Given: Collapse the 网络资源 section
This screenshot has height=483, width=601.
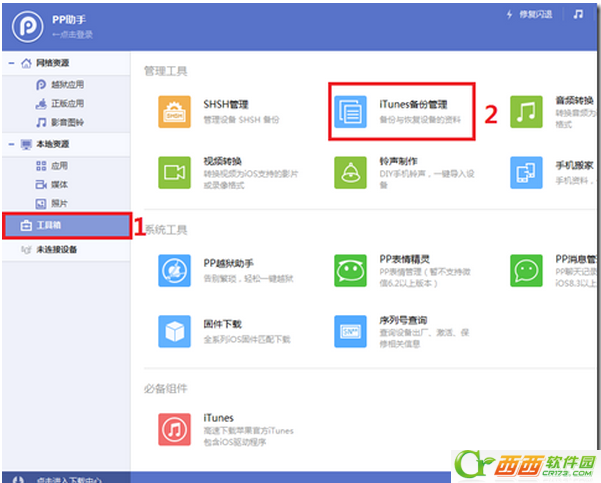Looking at the screenshot, I should (x=11, y=63).
